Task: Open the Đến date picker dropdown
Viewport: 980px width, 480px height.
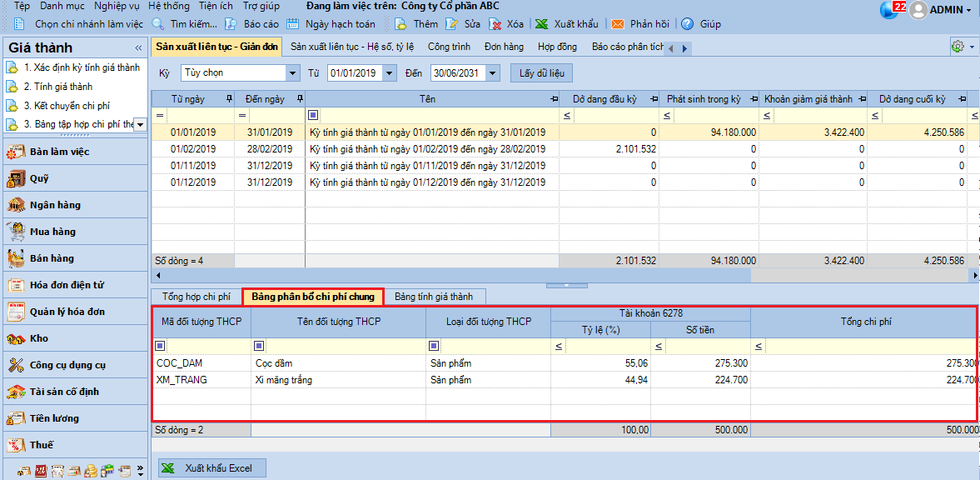Action: 492,73
